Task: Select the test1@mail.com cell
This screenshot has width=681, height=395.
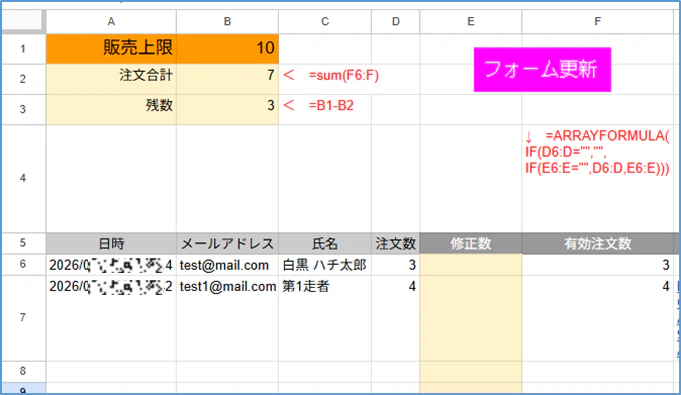Action: click(x=227, y=318)
